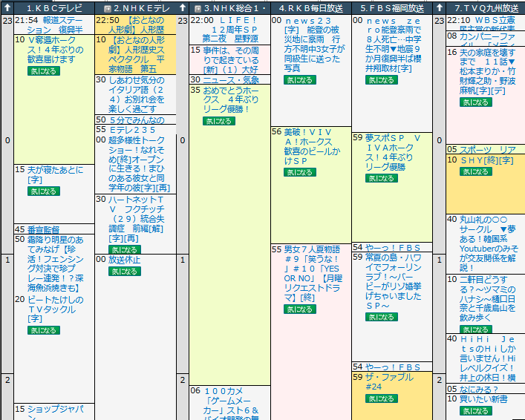The image size is (525, 420).
Task: Open 5分でみんなの program link
Action: pos(137,119)
